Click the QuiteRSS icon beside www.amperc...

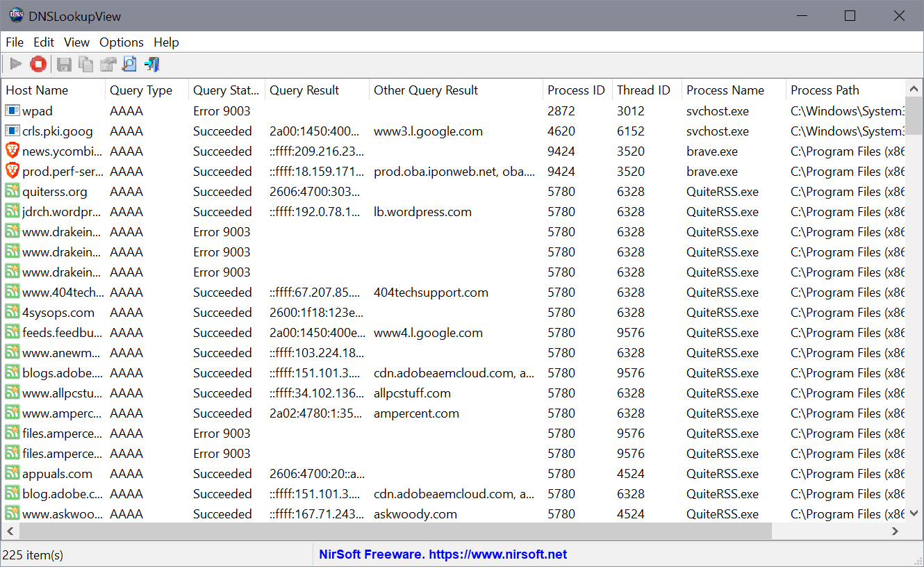(12, 413)
